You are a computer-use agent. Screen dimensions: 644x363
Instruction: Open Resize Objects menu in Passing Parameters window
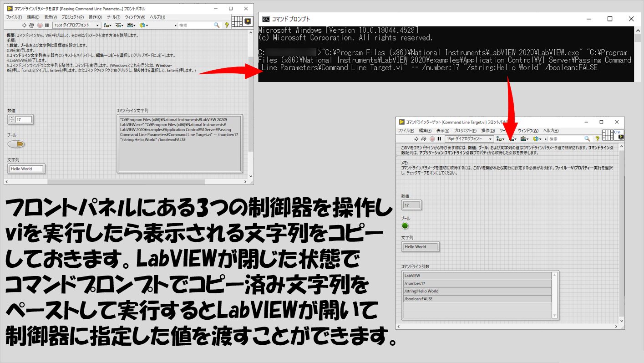click(132, 25)
